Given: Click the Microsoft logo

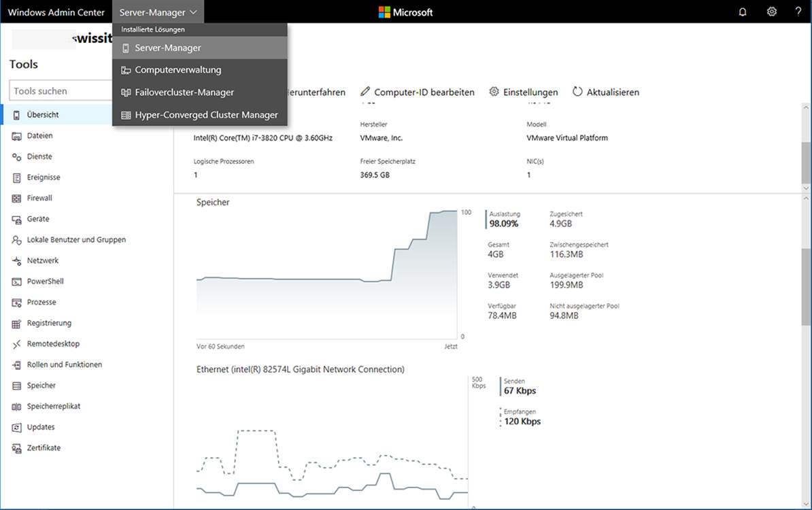Looking at the screenshot, I should click(x=405, y=12).
